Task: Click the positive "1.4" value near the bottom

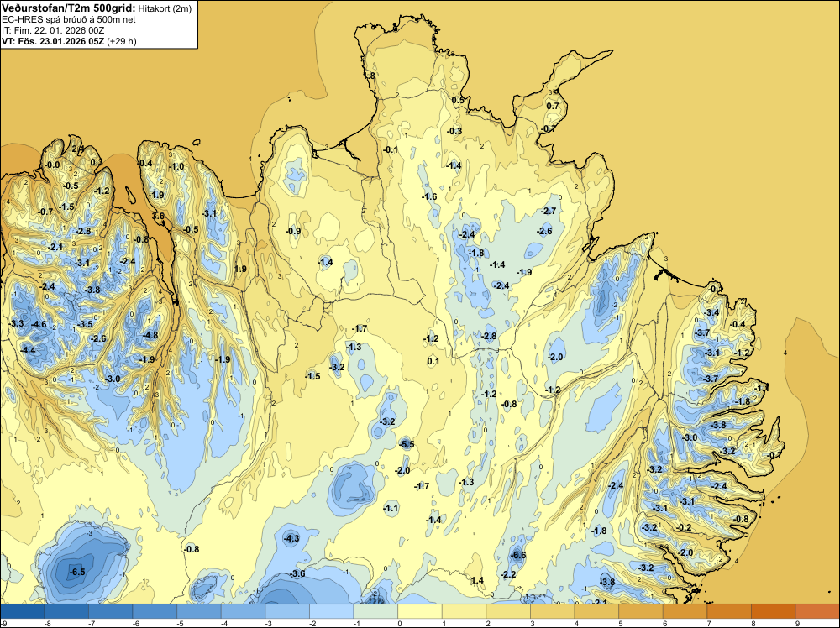Action: point(477,580)
